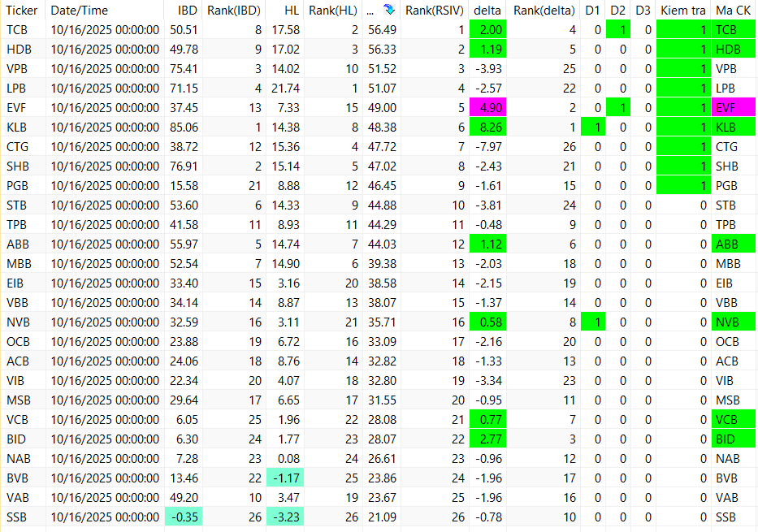Select HDB in the Ticker column
This screenshot has width=758, height=532.
pyautogui.click(x=17, y=50)
